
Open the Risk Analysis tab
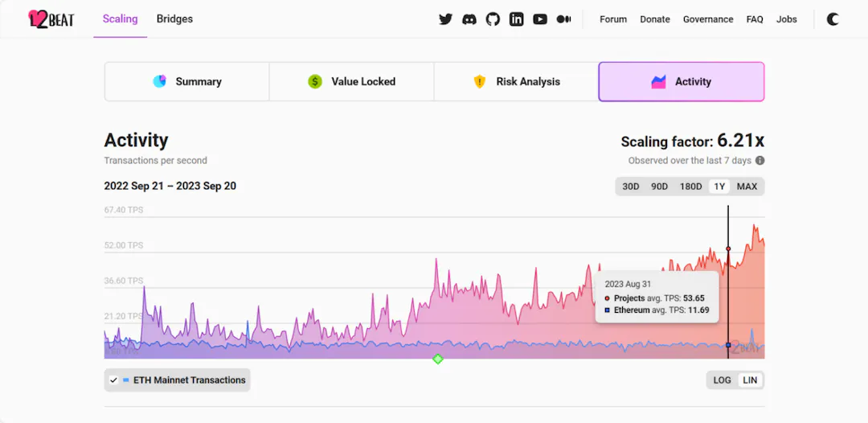click(x=516, y=82)
